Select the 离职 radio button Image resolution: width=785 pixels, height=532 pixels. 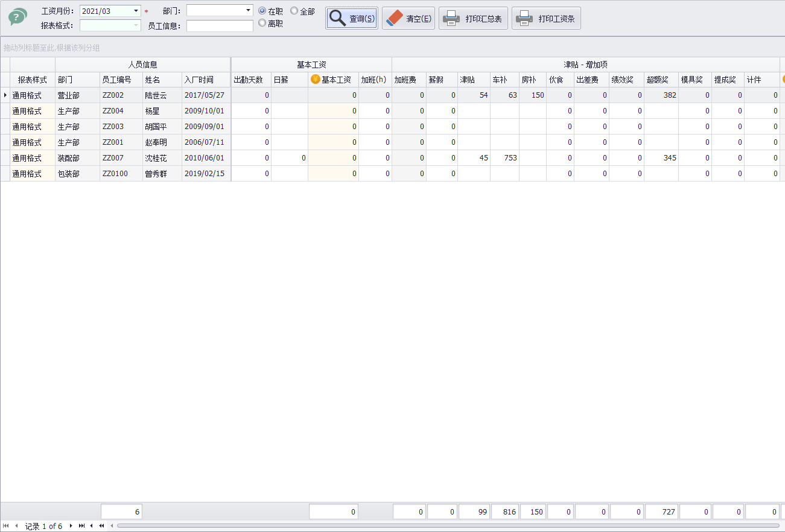[262, 23]
